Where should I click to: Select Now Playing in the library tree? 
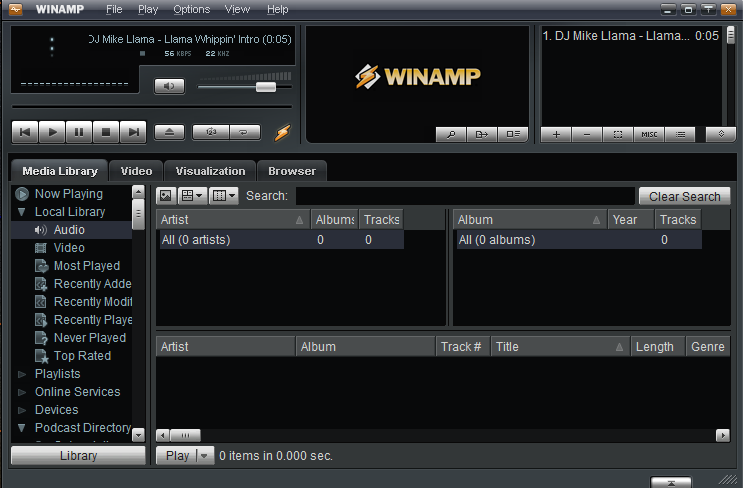coord(69,194)
